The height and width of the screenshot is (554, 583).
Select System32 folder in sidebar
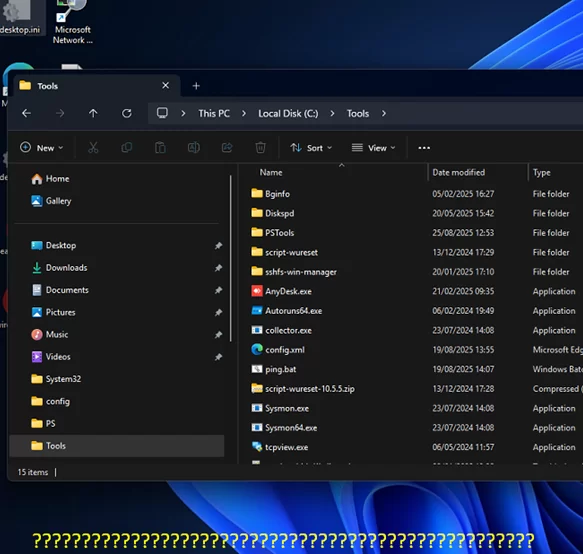tap(56, 379)
